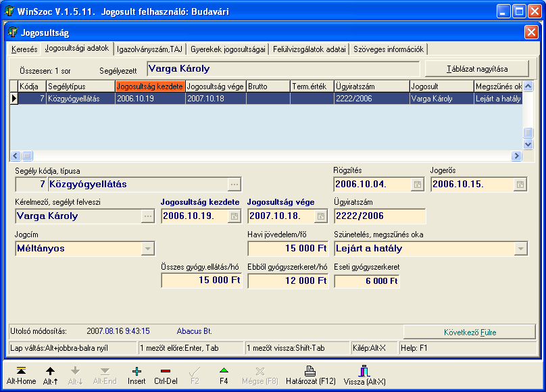Click the Közgyógyellátás type field
The image size is (546, 392).
(139, 185)
